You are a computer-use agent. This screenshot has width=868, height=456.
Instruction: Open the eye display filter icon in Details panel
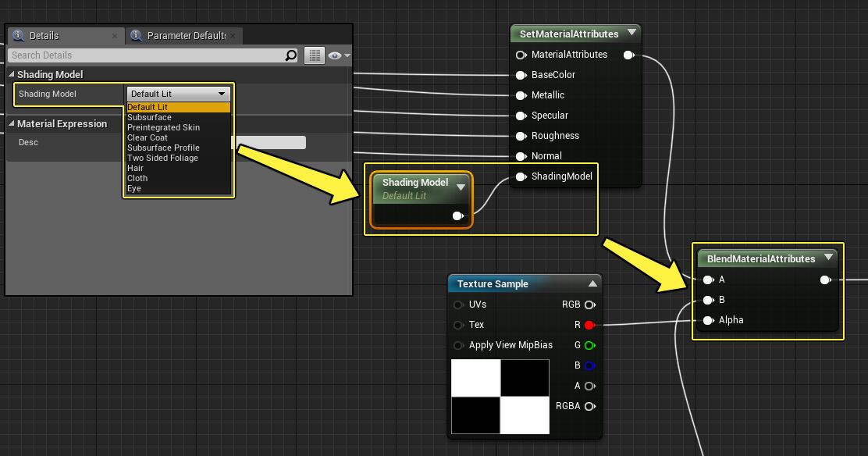(335, 55)
